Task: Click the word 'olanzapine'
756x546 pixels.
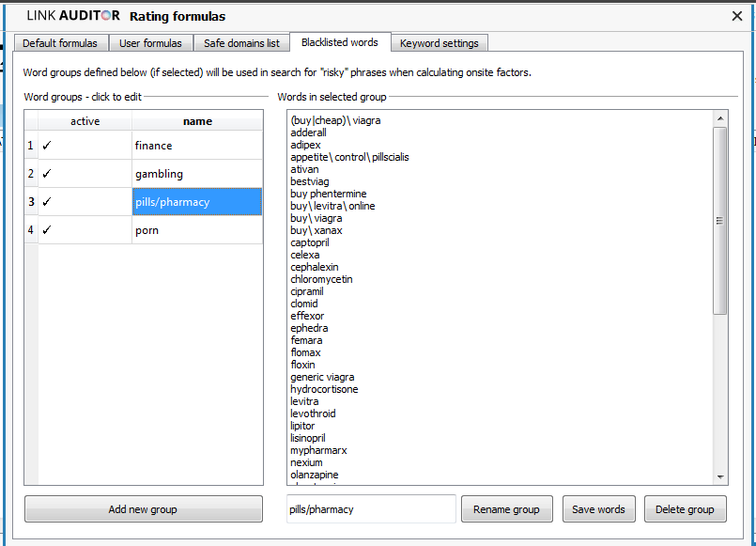Action: pos(315,475)
